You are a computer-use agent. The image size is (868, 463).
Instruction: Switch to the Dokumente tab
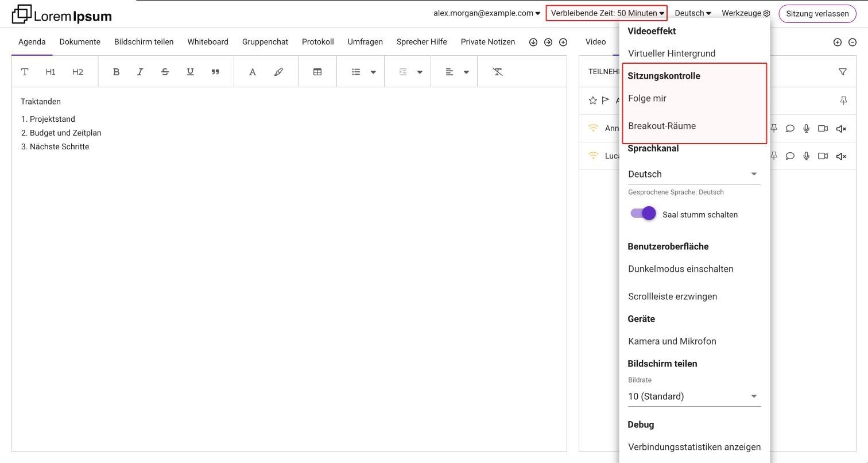click(80, 42)
